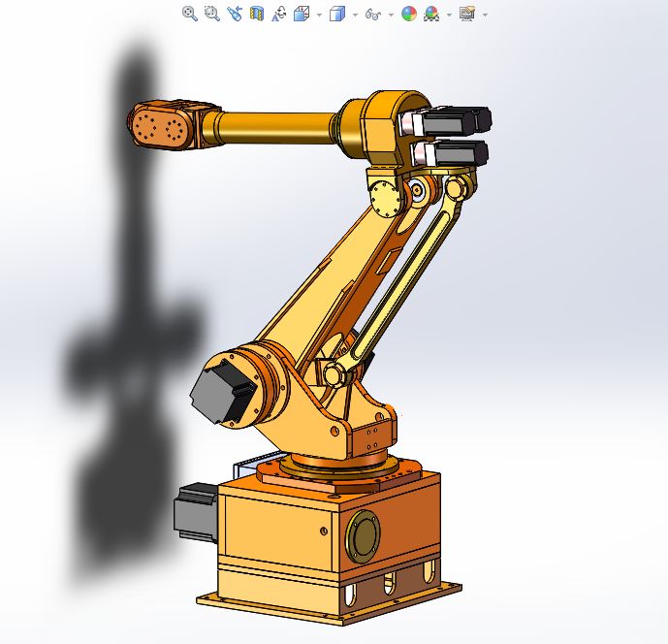Expand the Apply Scene dropdown arrow
Viewport: 668px width, 644px height.
pyautogui.click(x=448, y=15)
